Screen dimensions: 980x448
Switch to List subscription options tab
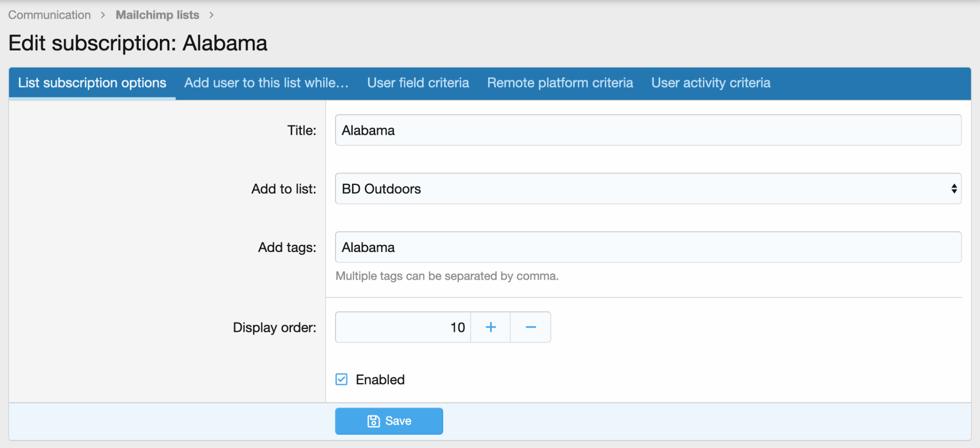coord(92,83)
